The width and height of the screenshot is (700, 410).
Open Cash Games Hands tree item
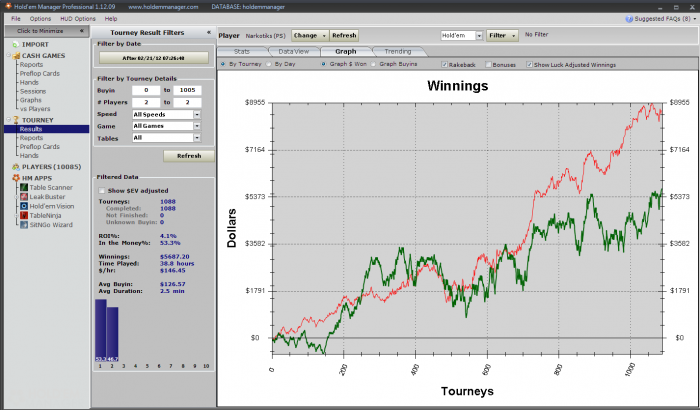(29, 82)
